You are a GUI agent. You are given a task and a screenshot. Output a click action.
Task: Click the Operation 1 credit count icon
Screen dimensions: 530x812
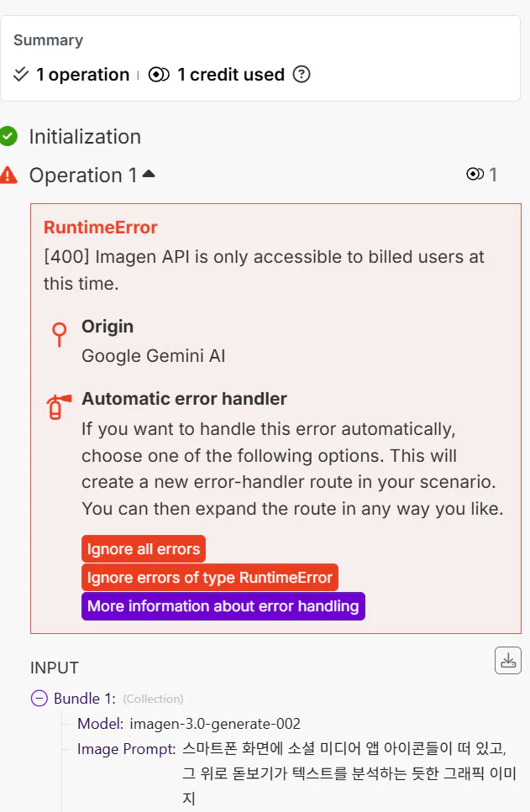(x=475, y=175)
